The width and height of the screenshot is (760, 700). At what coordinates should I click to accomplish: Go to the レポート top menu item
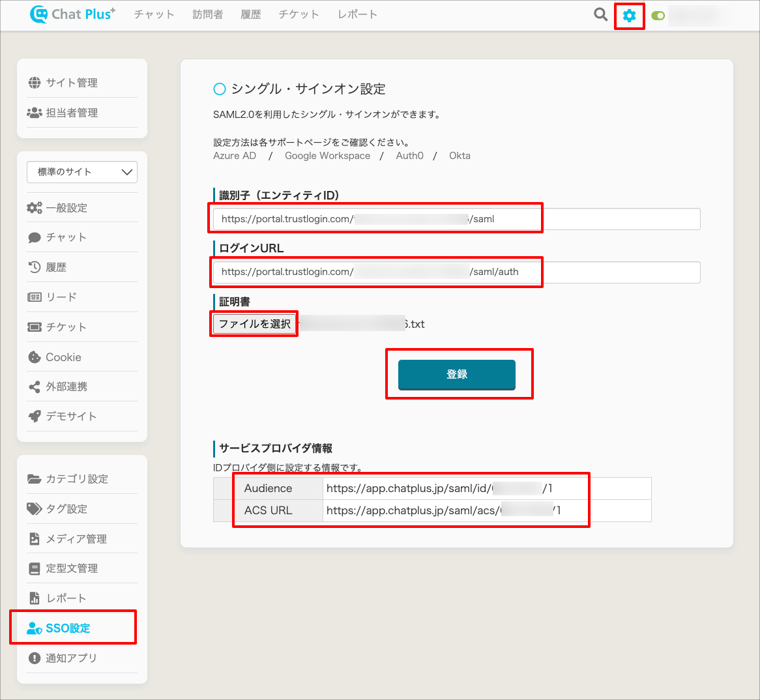pos(357,14)
